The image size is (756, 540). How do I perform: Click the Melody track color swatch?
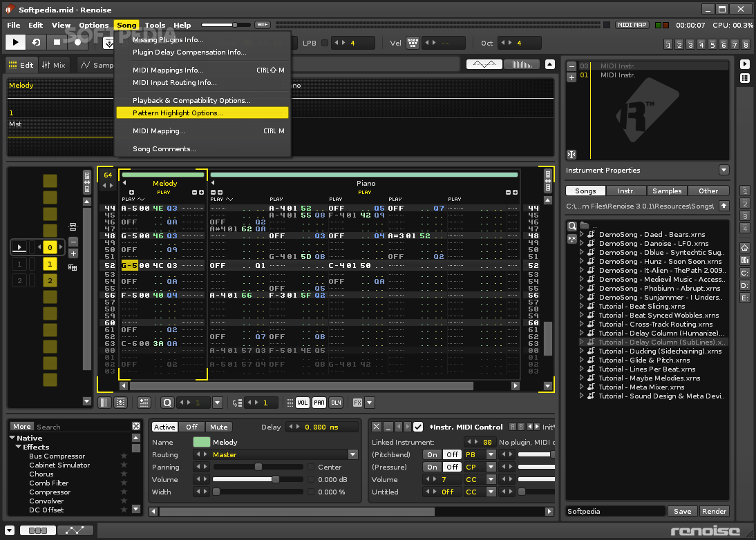(201, 442)
